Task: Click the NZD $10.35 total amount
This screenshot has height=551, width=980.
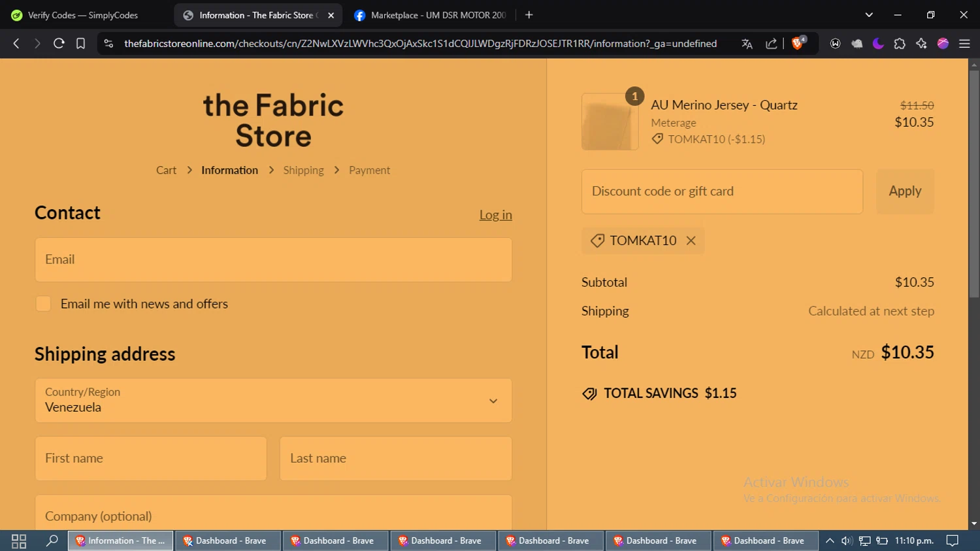Action: pos(892,352)
